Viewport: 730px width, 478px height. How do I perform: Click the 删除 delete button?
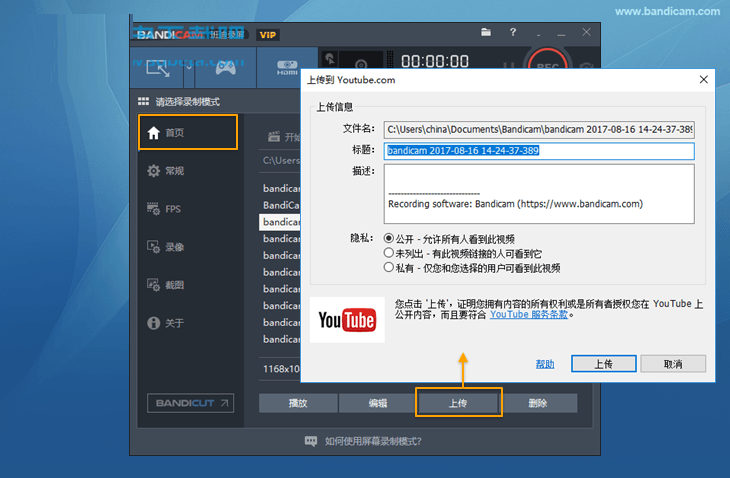click(538, 403)
